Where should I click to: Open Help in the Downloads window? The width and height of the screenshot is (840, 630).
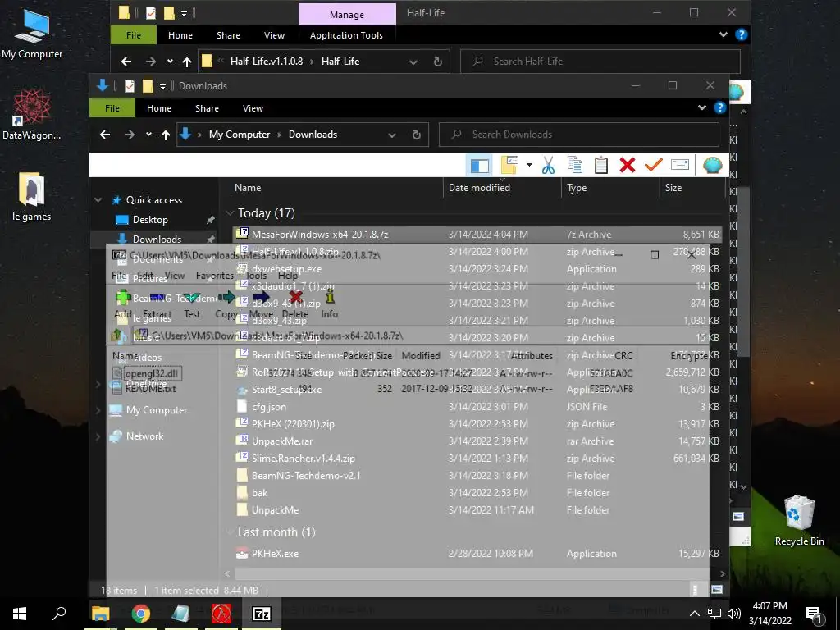tap(720, 107)
